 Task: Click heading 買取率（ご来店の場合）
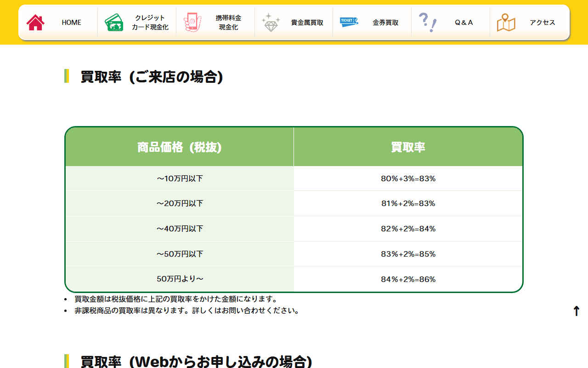[152, 76]
